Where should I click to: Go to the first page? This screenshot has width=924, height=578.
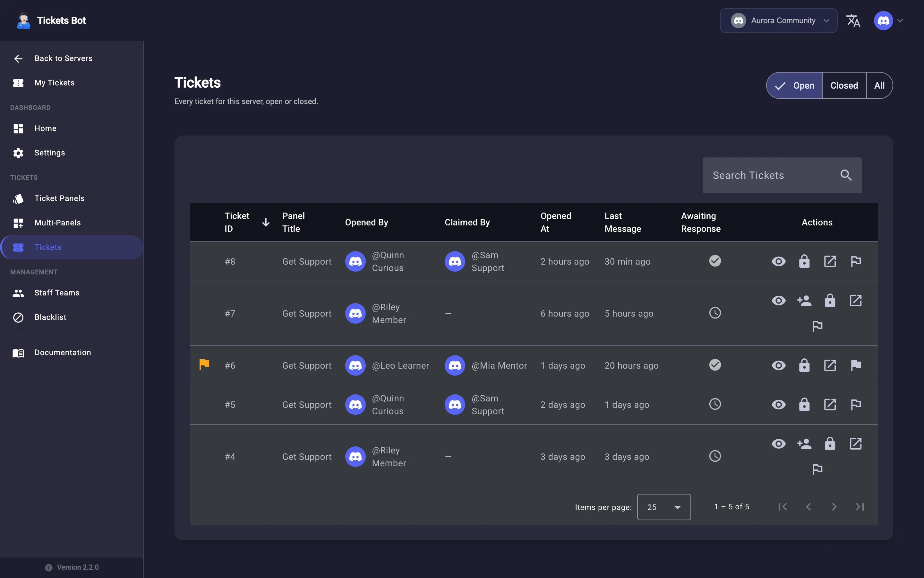pos(782,507)
